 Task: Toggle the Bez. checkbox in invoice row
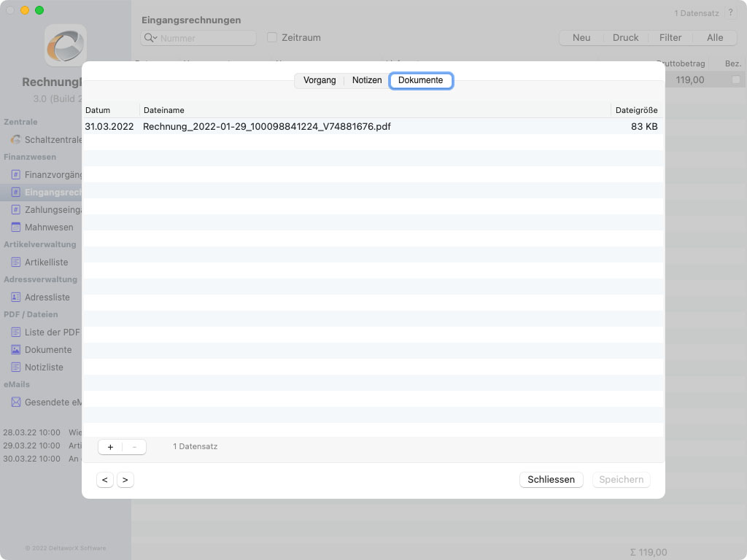click(x=736, y=79)
